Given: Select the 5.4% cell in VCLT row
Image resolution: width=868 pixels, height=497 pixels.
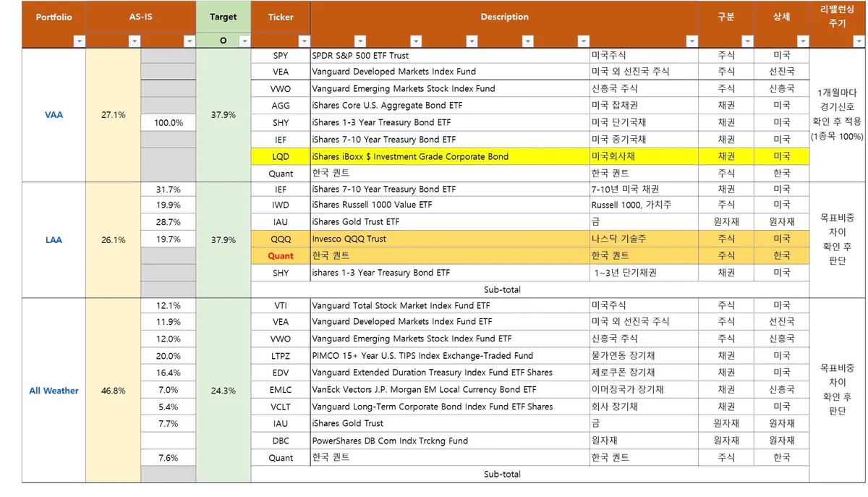Looking at the screenshot, I should pos(168,407).
